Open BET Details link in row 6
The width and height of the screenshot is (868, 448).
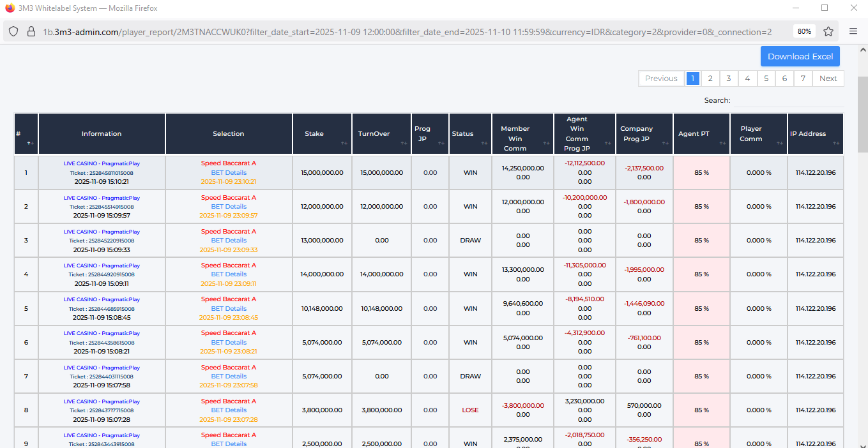click(229, 342)
